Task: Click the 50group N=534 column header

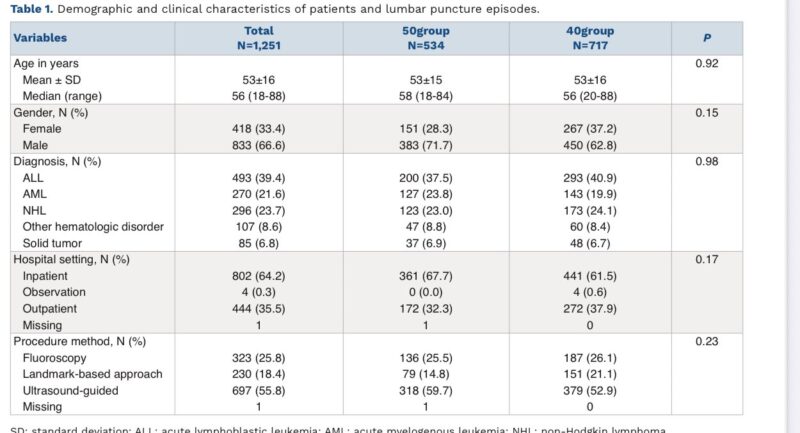Action: pyautogui.click(x=426, y=38)
